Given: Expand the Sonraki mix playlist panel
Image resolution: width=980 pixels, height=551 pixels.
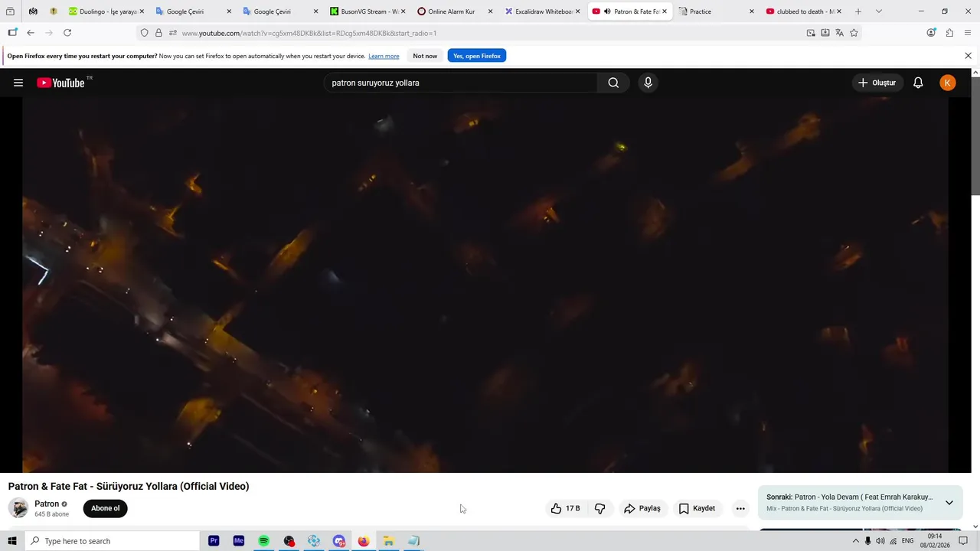Looking at the screenshot, I should (x=949, y=503).
